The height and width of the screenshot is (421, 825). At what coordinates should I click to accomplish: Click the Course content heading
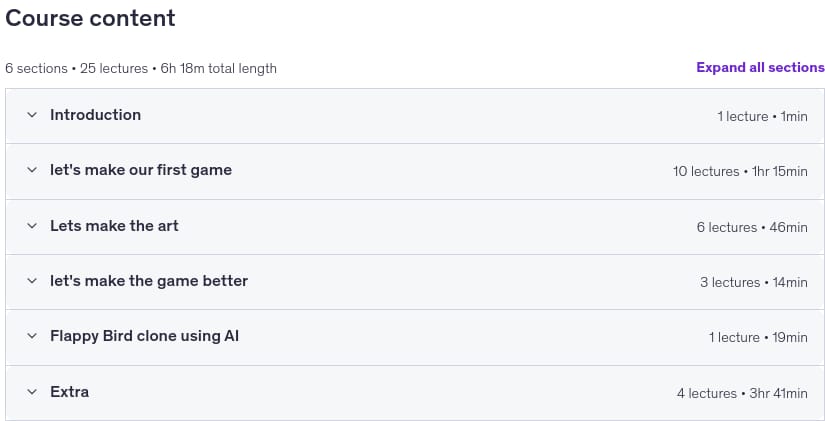pyautogui.click(x=90, y=18)
